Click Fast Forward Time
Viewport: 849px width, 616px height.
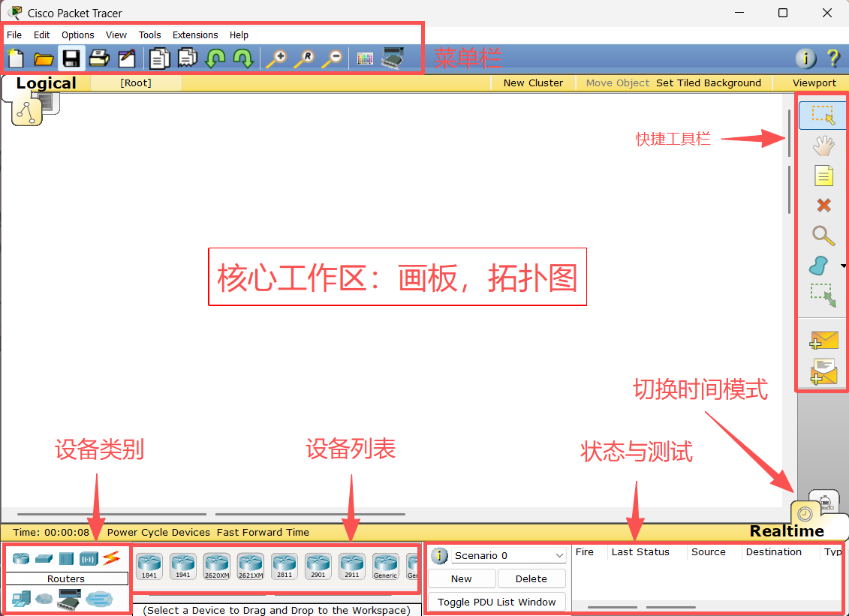click(x=263, y=532)
